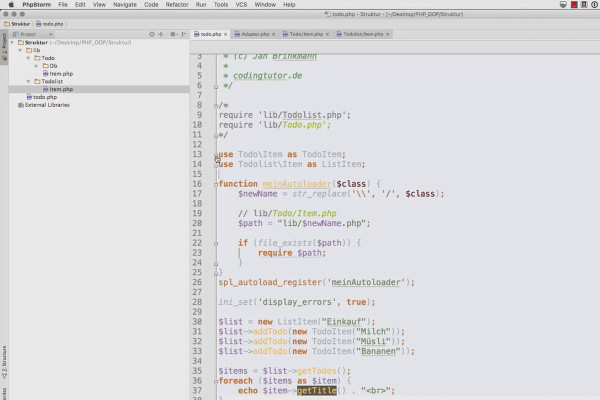This screenshot has width=600, height=400.
Task: Open the Tools menu
Action: click(x=221, y=5)
